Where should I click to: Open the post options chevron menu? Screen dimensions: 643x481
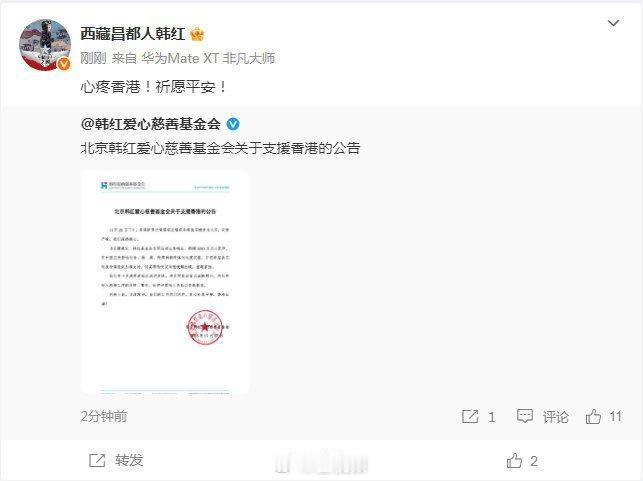613,23
